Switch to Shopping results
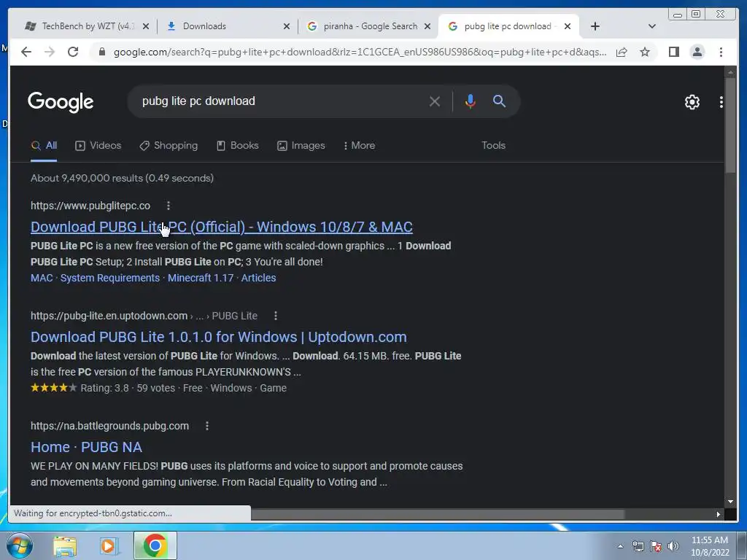This screenshot has width=747, height=560. (169, 146)
